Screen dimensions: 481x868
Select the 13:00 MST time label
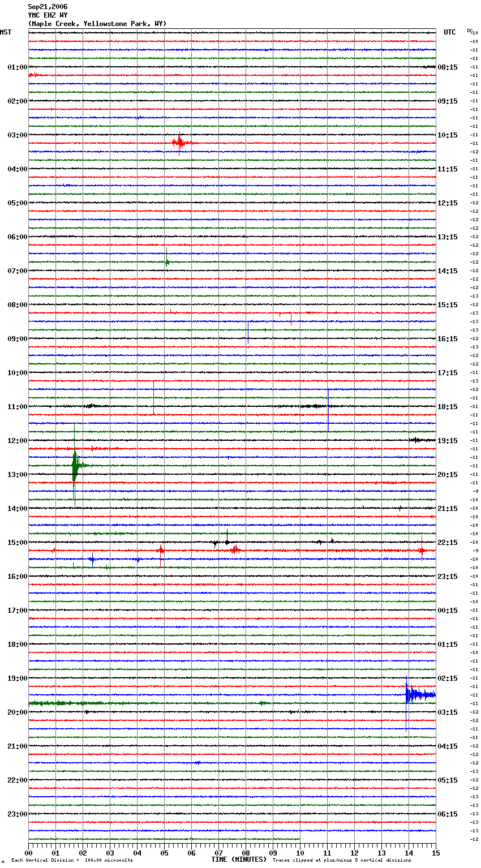coord(18,475)
